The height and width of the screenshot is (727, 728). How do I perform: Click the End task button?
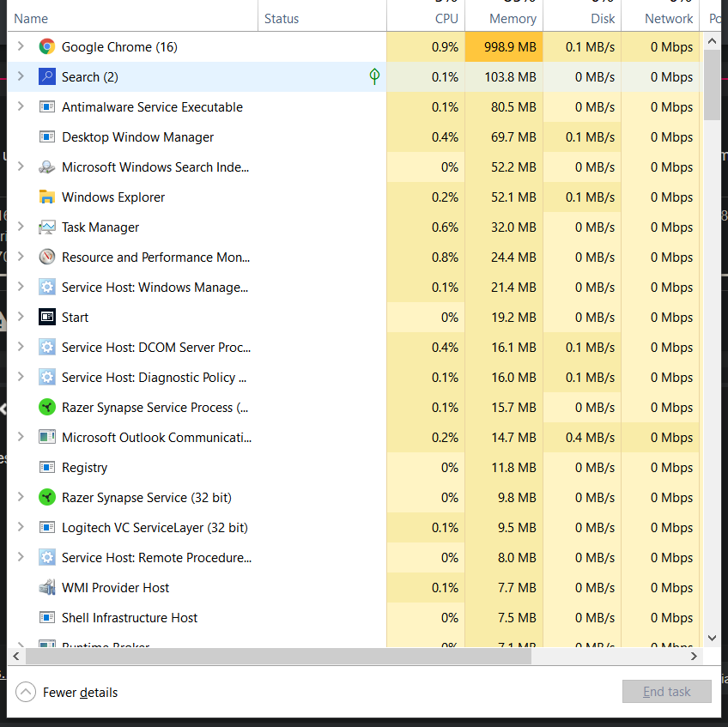[667, 692]
